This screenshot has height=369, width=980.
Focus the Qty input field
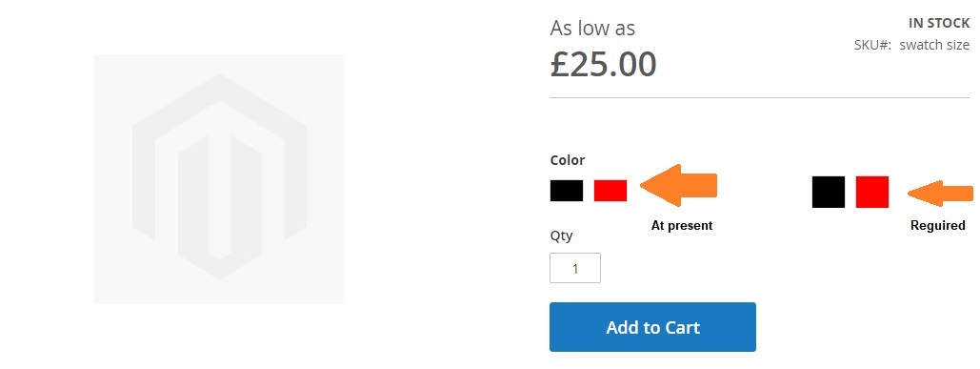coord(575,268)
